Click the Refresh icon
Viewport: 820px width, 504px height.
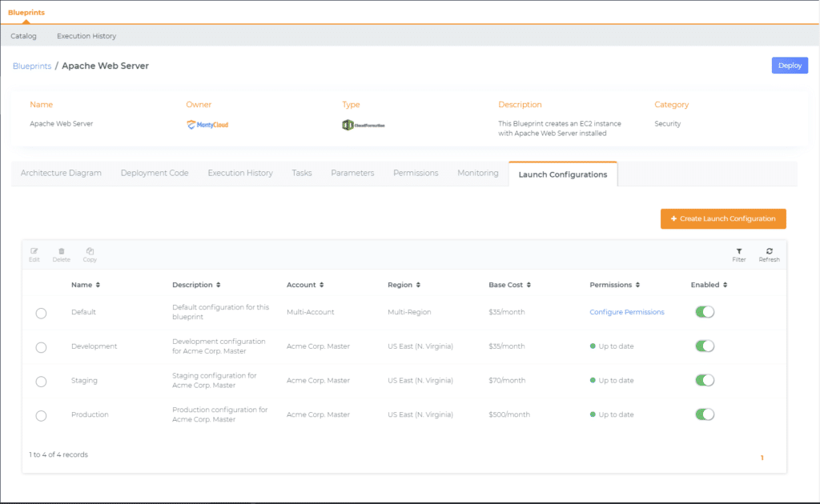coord(769,251)
